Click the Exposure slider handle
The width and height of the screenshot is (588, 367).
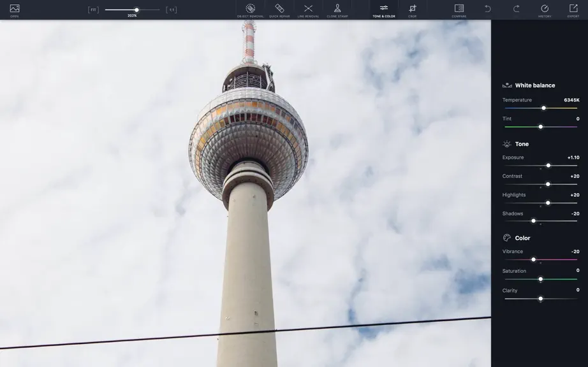[x=548, y=165]
